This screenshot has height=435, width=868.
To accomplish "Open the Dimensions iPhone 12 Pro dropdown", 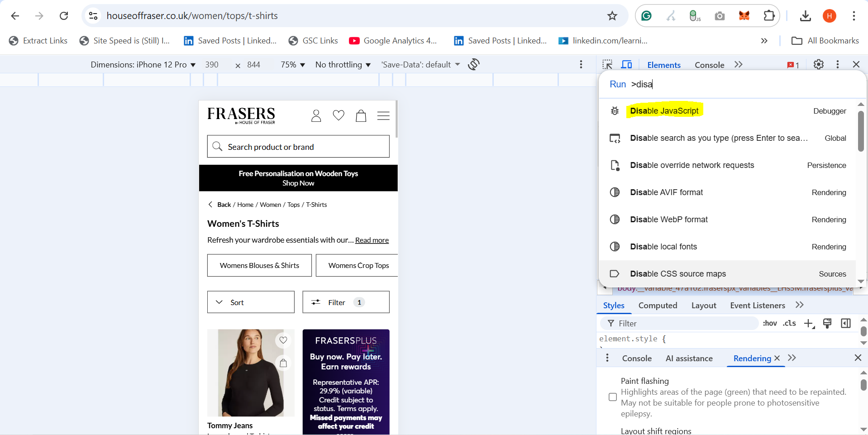I will (x=143, y=65).
